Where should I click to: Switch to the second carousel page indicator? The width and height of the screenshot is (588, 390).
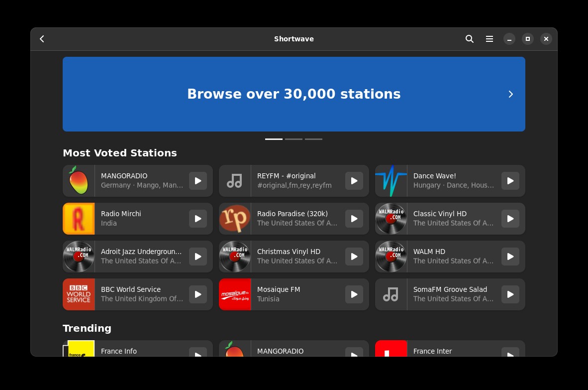point(294,139)
